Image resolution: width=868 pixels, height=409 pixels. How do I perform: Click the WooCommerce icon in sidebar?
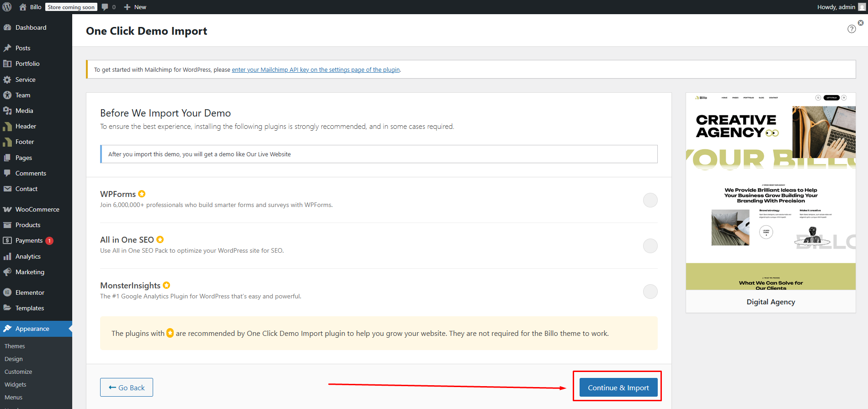[7, 209]
